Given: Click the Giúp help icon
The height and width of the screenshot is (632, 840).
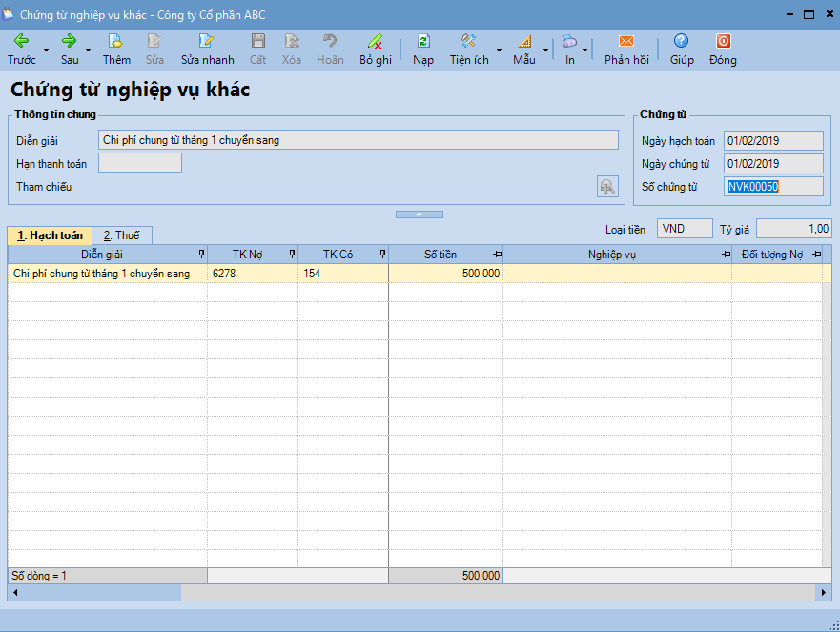Looking at the screenshot, I should pyautogui.click(x=680, y=43).
